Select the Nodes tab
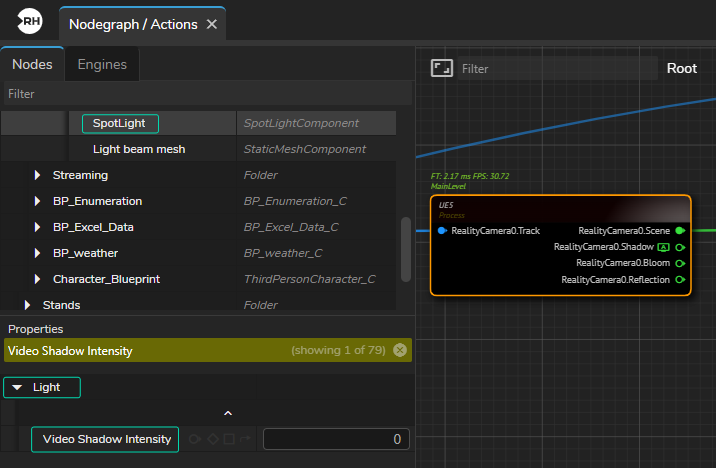The image size is (716, 468). [32, 64]
